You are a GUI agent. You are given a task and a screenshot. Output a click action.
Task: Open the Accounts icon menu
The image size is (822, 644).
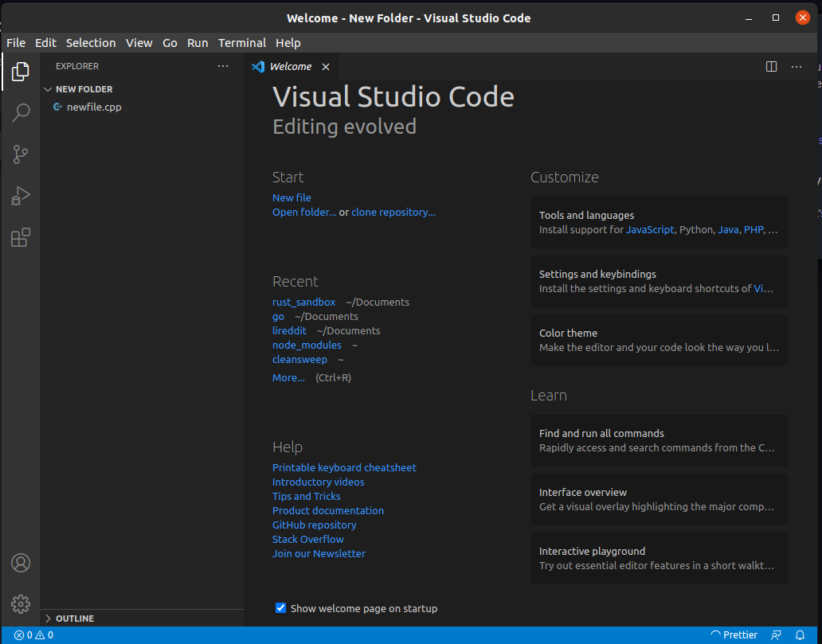[21, 563]
